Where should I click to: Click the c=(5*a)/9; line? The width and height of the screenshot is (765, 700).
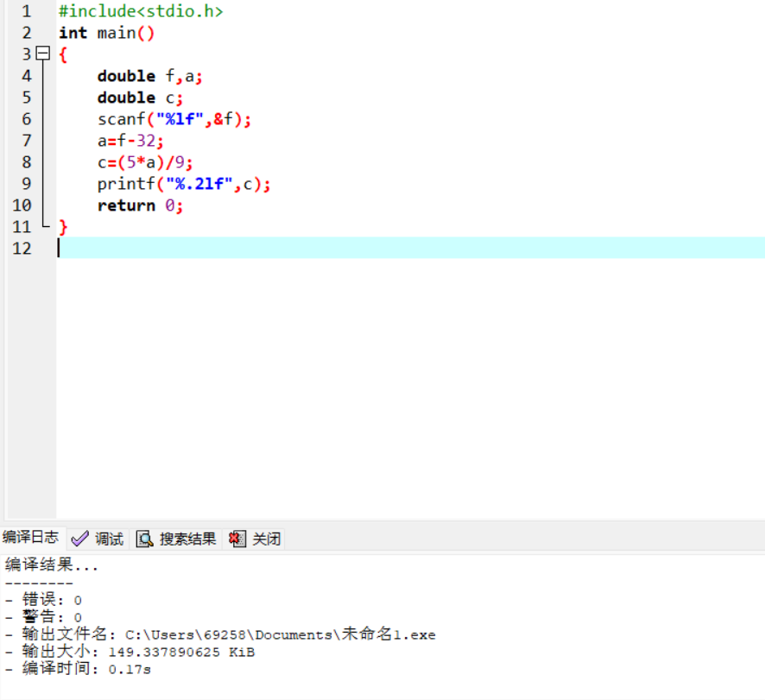click(145, 162)
